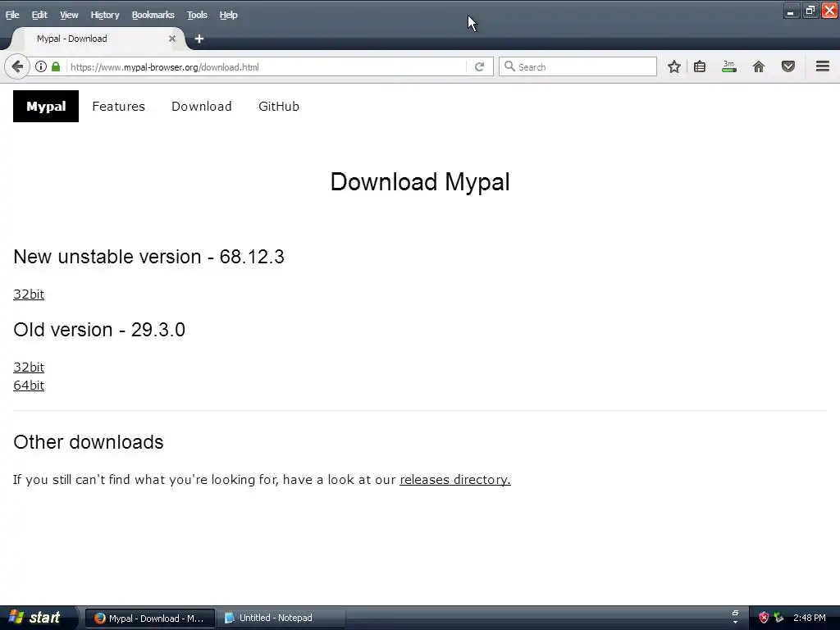
Task: Open the Tools menu
Action: pyautogui.click(x=197, y=15)
